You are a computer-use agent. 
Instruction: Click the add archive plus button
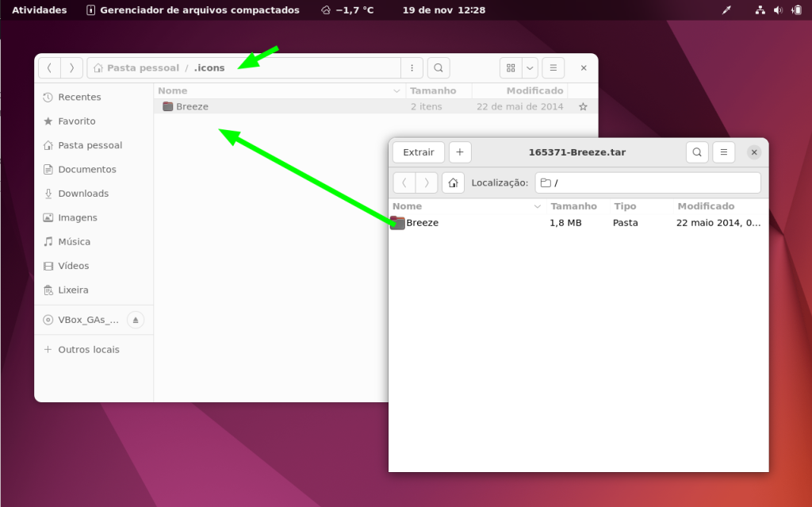point(460,152)
